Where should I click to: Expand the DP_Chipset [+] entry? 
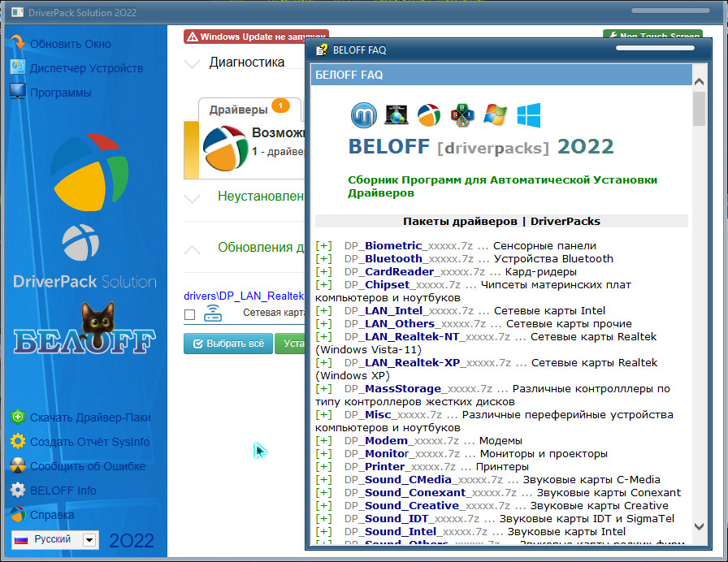pos(324,285)
